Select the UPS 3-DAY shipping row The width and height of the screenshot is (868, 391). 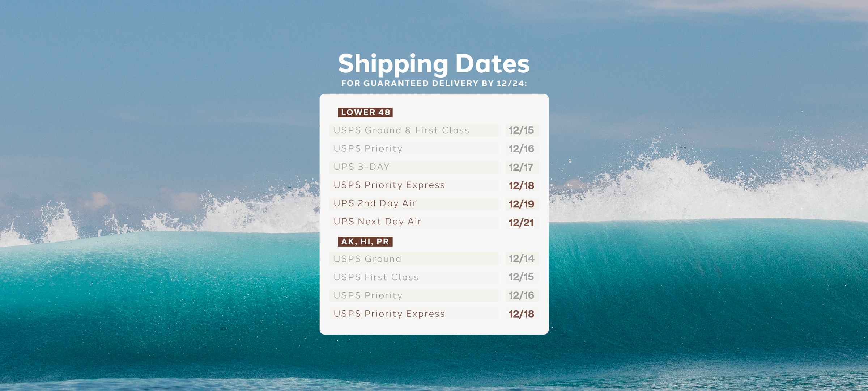point(362,167)
